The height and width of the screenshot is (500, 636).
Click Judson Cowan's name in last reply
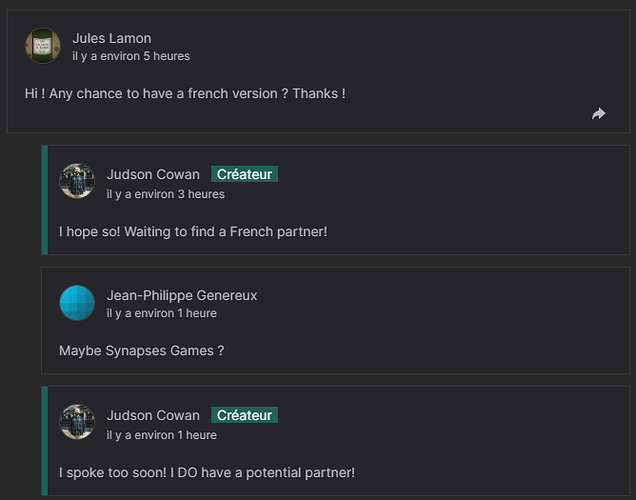pos(153,415)
